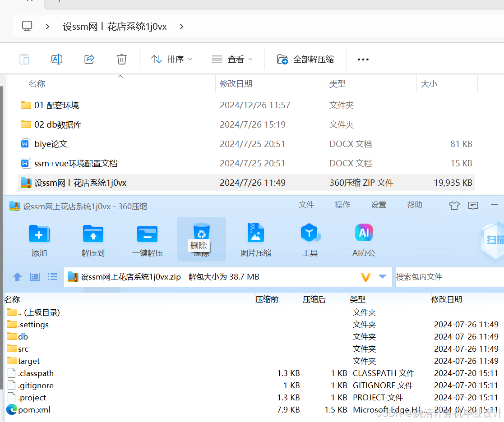504x422 pixels.
Task: Click the 删除 delete icon in 360压缩
Action: pyautogui.click(x=202, y=239)
